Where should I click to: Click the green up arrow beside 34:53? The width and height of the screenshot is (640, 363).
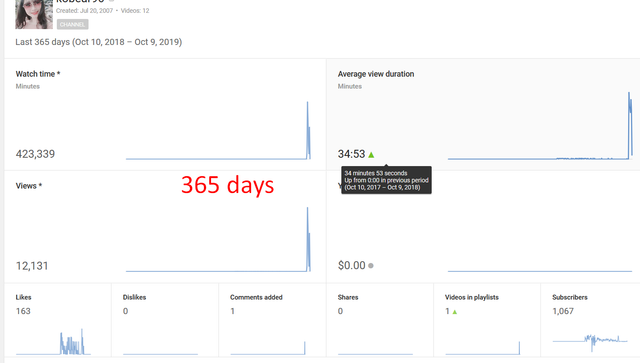pos(371,155)
